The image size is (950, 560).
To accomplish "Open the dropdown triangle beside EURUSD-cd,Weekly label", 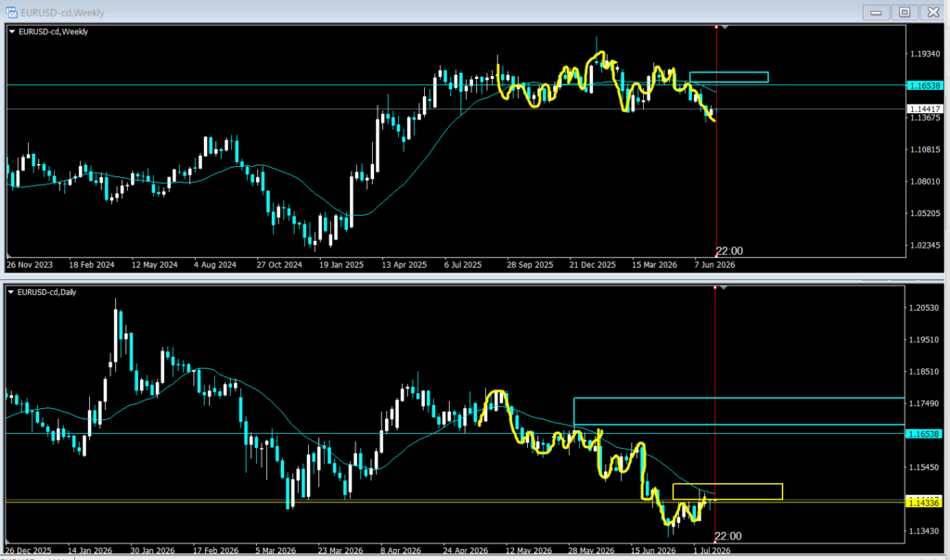I will click(11, 32).
